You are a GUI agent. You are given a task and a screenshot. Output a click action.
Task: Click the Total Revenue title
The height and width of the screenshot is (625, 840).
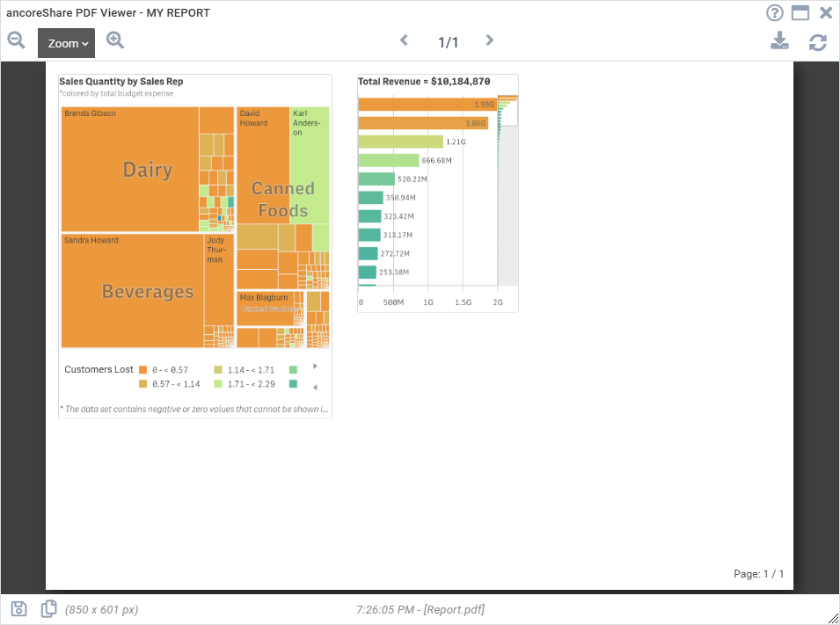(x=424, y=82)
